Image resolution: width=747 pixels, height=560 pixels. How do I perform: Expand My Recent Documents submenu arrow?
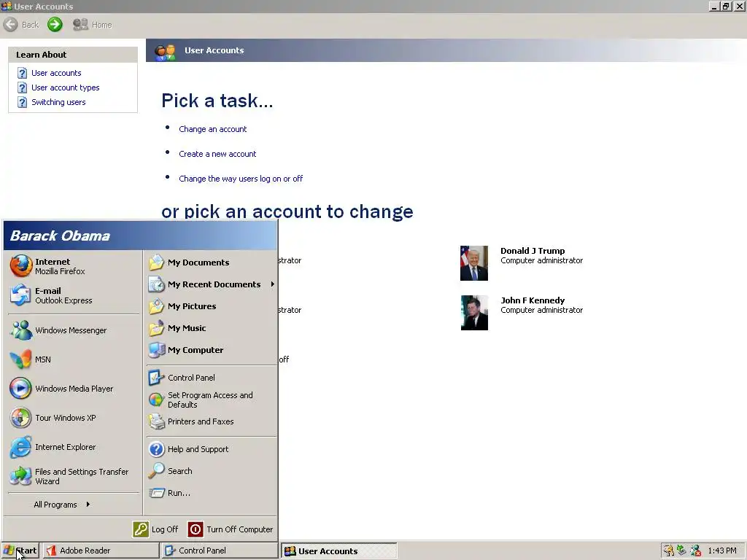coord(273,284)
